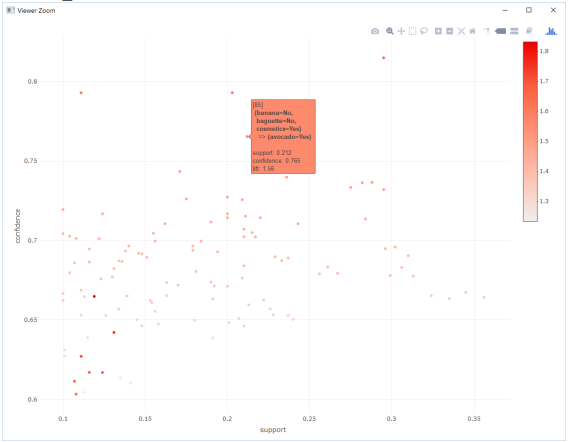Click the color scale label 1.3
The width and height of the screenshot is (568, 442).
point(544,201)
